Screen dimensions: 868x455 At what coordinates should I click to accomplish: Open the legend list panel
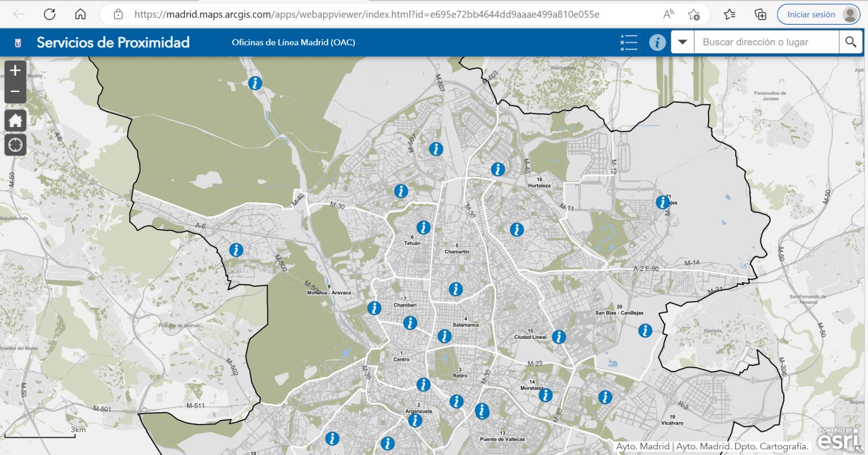[x=628, y=42]
